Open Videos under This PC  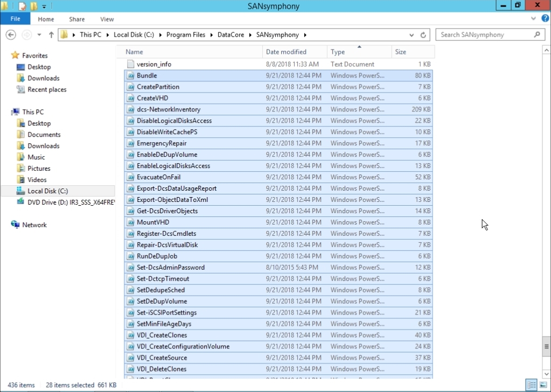click(x=37, y=179)
